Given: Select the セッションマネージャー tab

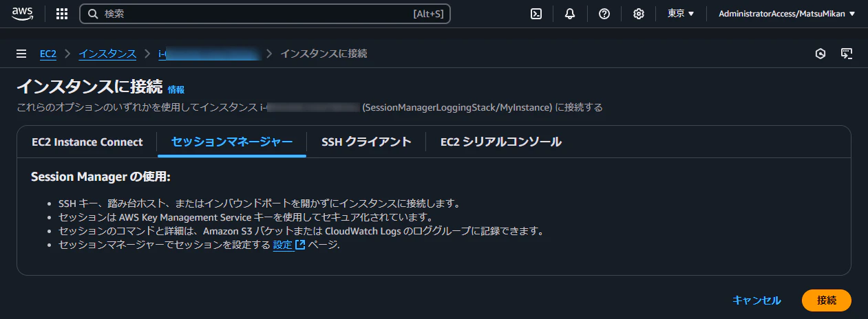Looking at the screenshot, I should [232, 142].
